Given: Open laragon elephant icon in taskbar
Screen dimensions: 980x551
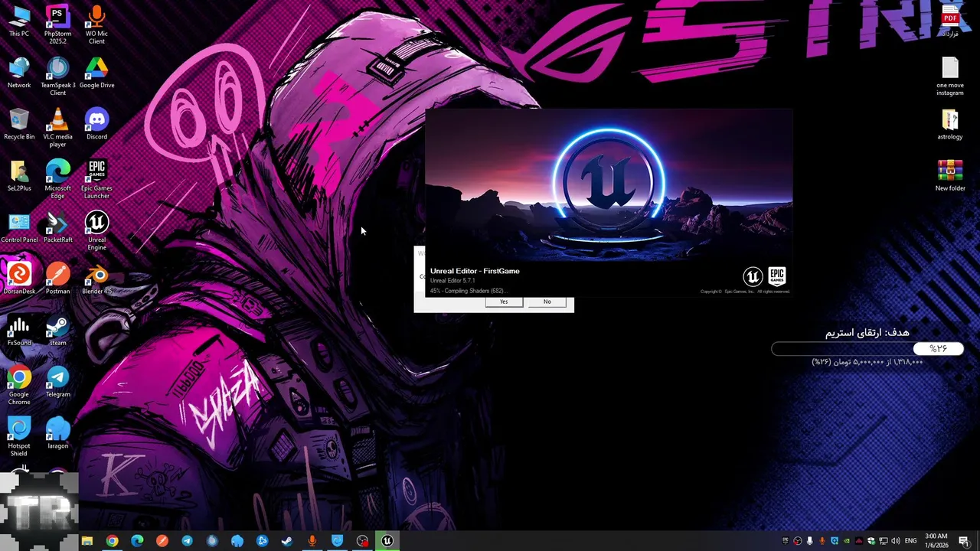Looking at the screenshot, I should (237, 541).
